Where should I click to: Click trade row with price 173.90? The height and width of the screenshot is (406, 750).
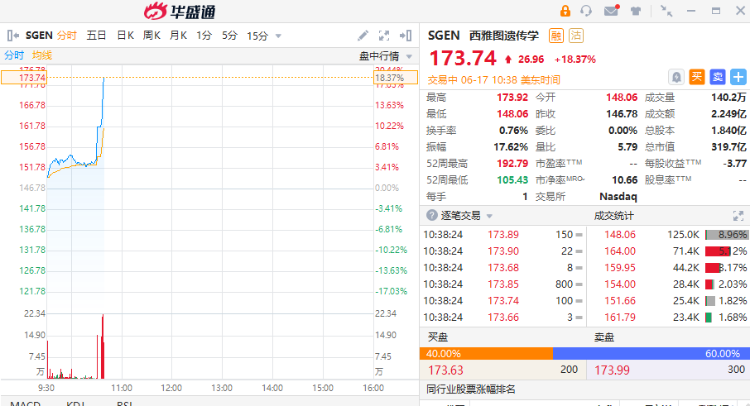click(503, 251)
